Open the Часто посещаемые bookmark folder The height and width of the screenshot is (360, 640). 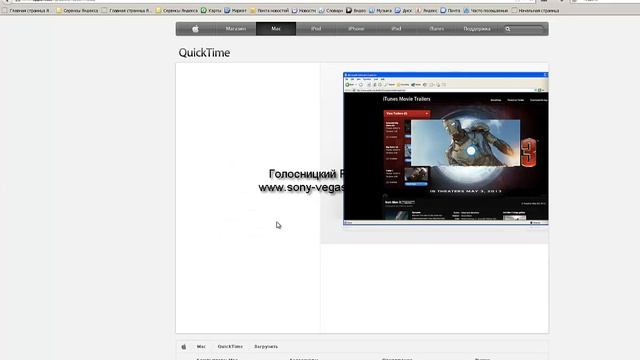tap(486, 10)
